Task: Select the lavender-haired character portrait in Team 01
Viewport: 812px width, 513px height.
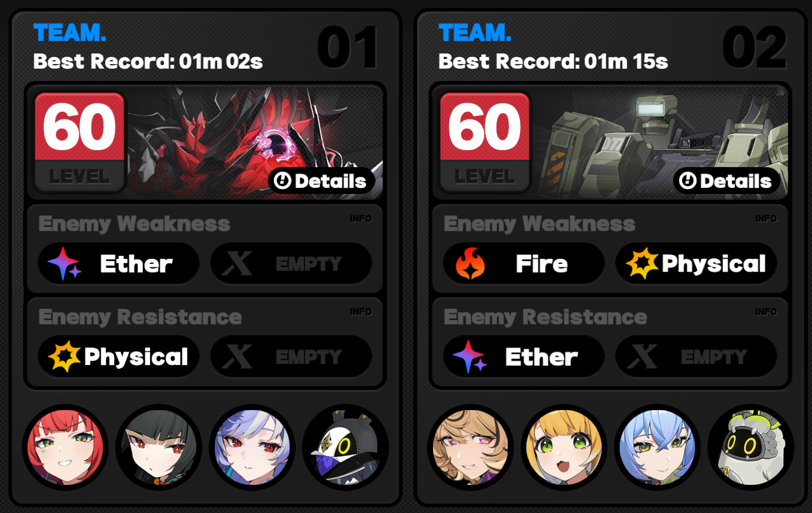Action: click(x=252, y=447)
